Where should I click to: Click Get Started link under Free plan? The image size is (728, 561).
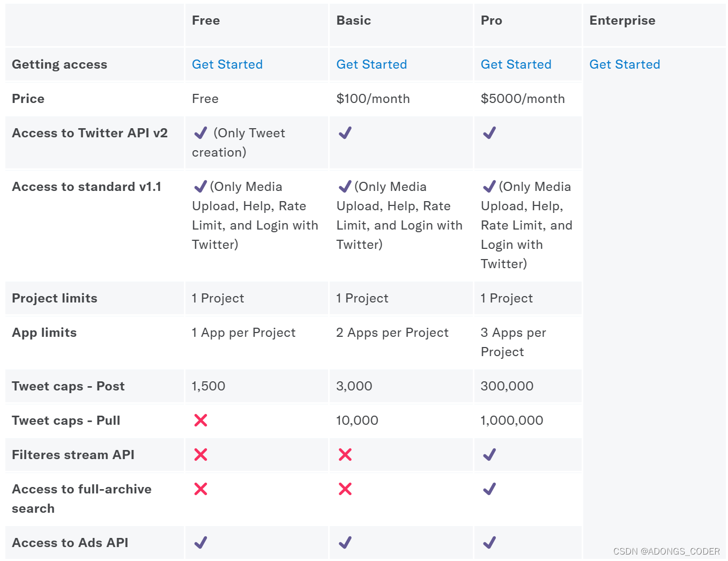(227, 64)
